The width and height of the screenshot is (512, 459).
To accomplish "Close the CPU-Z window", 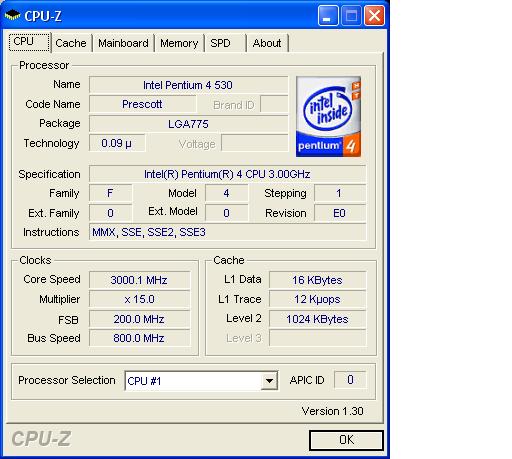I will 374,15.
